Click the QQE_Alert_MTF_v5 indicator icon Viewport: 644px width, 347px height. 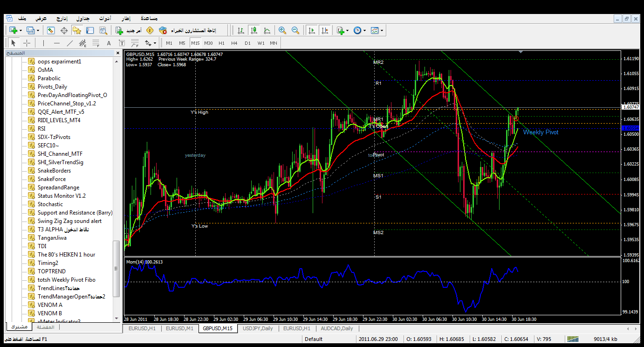pyautogui.click(x=31, y=111)
